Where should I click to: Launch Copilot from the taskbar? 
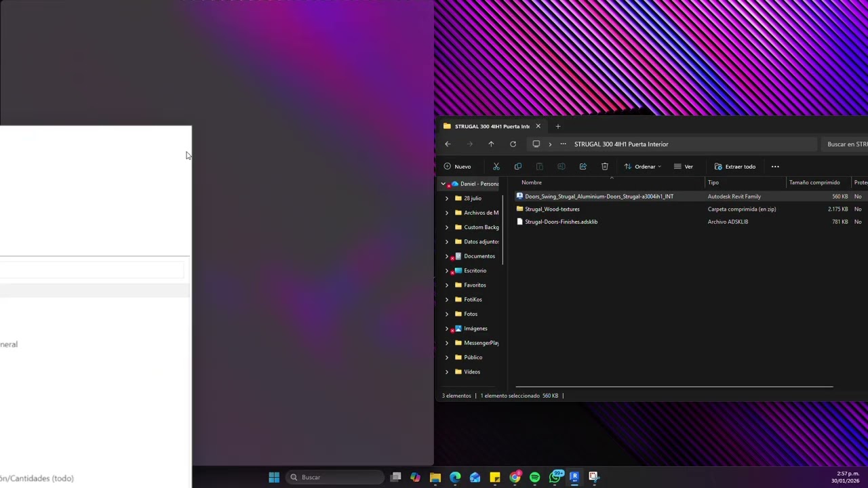coord(416,477)
